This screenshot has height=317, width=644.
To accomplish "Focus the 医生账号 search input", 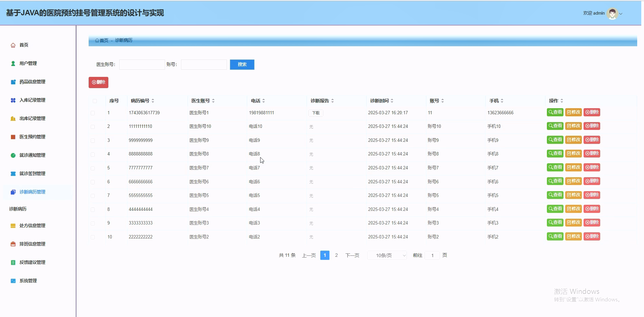I will (x=142, y=65).
